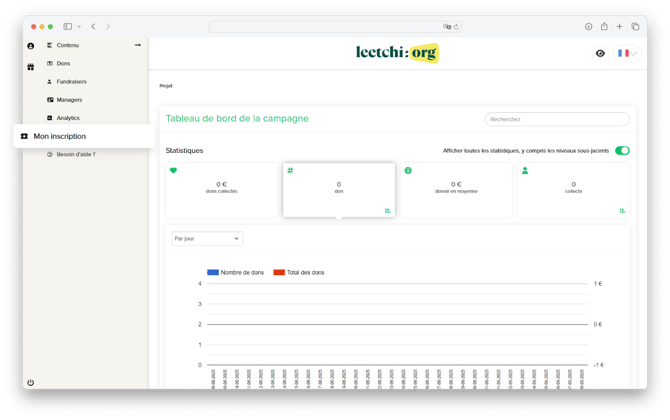Click the green heart icon on dons collectés
The image size is (670, 420).
(173, 171)
